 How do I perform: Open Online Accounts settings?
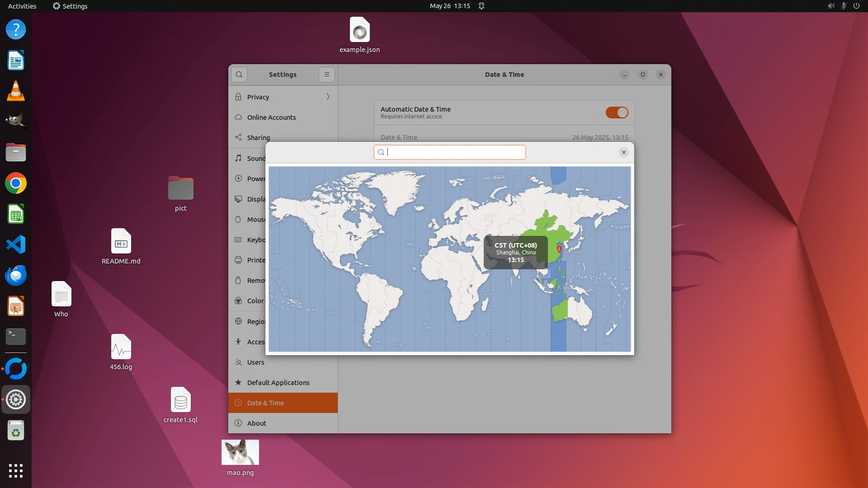[x=271, y=117]
